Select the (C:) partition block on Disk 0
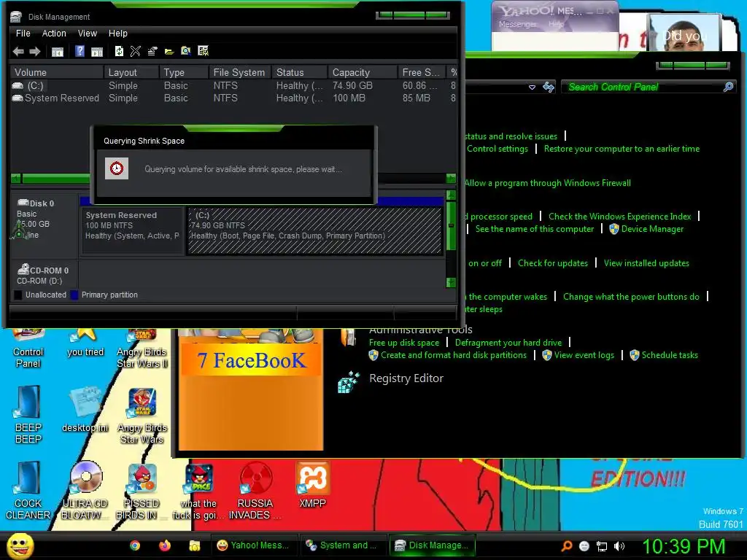The width and height of the screenshot is (747, 560). point(315,230)
